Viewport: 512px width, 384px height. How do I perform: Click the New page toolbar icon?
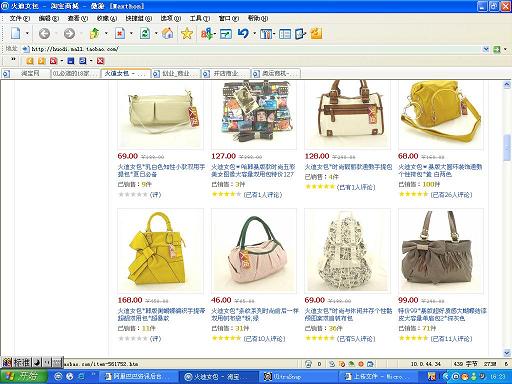15,34
